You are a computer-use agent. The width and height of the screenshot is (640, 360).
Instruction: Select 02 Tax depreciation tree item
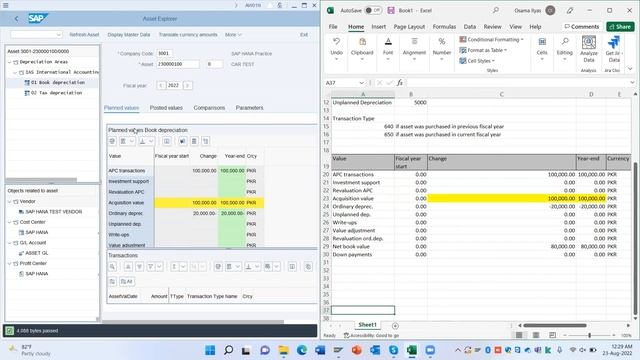[56, 93]
